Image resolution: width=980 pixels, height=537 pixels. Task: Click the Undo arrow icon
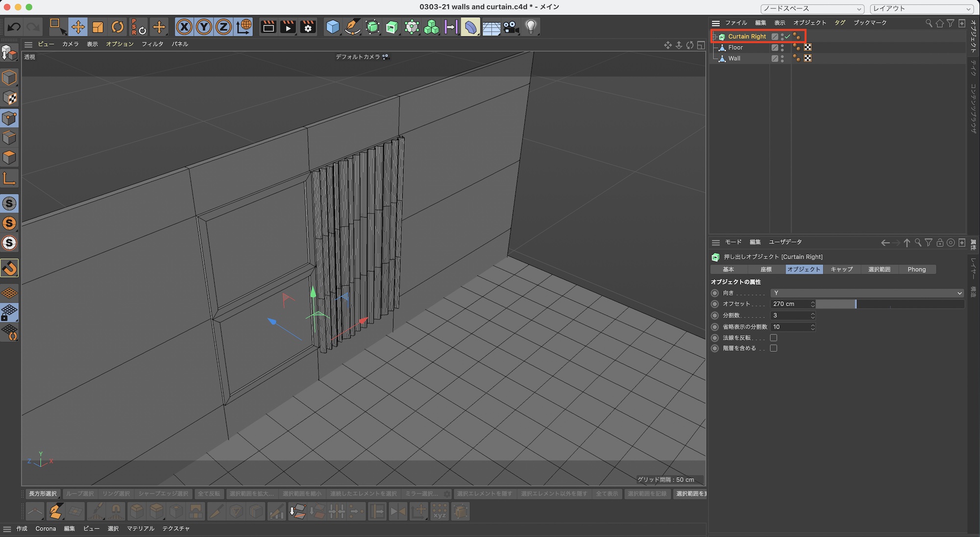(x=14, y=27)
